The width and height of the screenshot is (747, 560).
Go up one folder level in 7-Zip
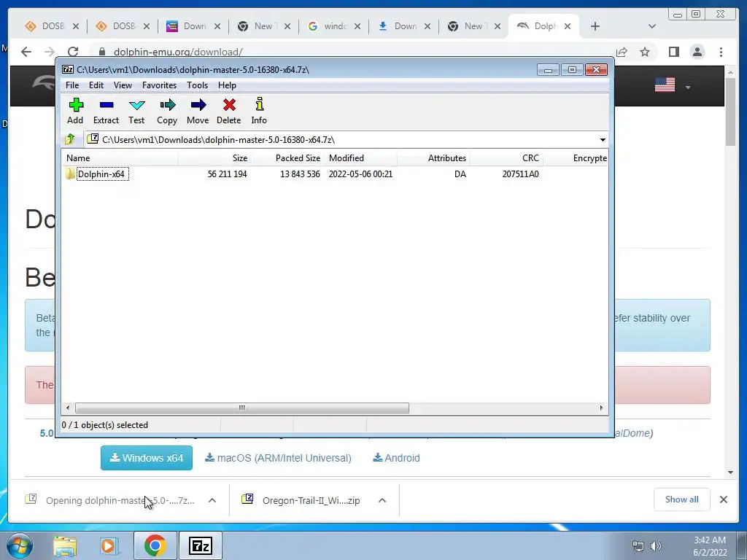click(70, 139)
